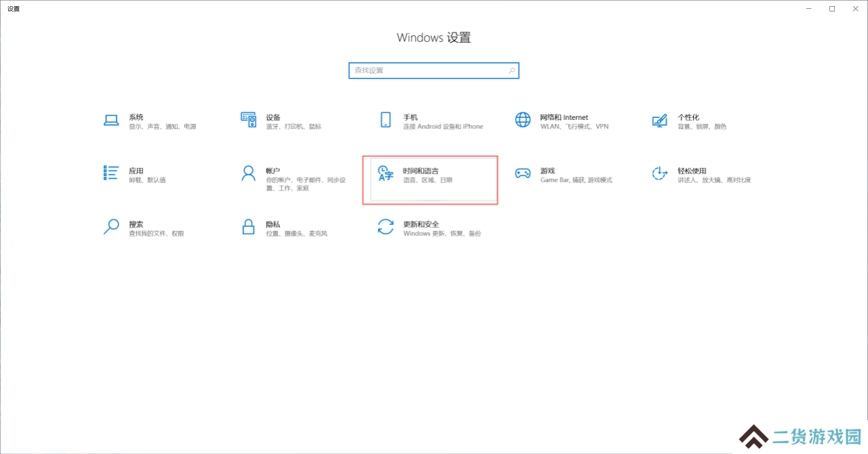This screenshot has height=454, width=868.
Task: Close the 设置 window
Action: click(x=854, y=9)
